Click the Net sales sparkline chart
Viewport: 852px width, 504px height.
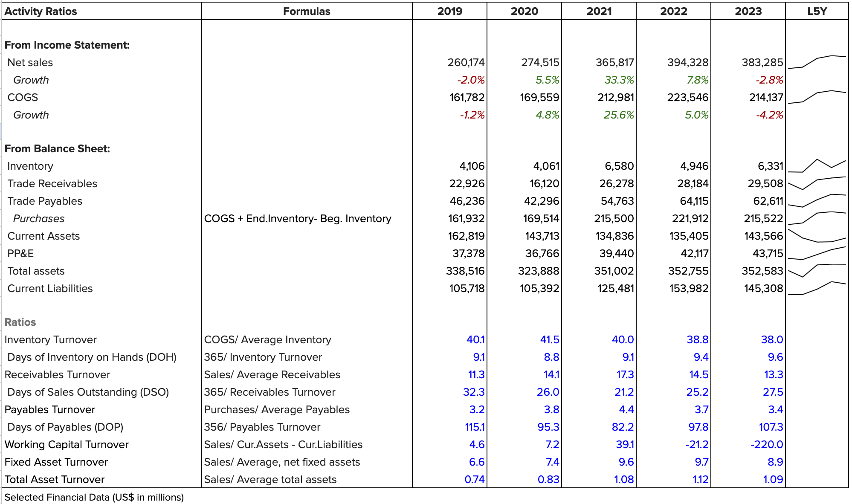point(817,62)
